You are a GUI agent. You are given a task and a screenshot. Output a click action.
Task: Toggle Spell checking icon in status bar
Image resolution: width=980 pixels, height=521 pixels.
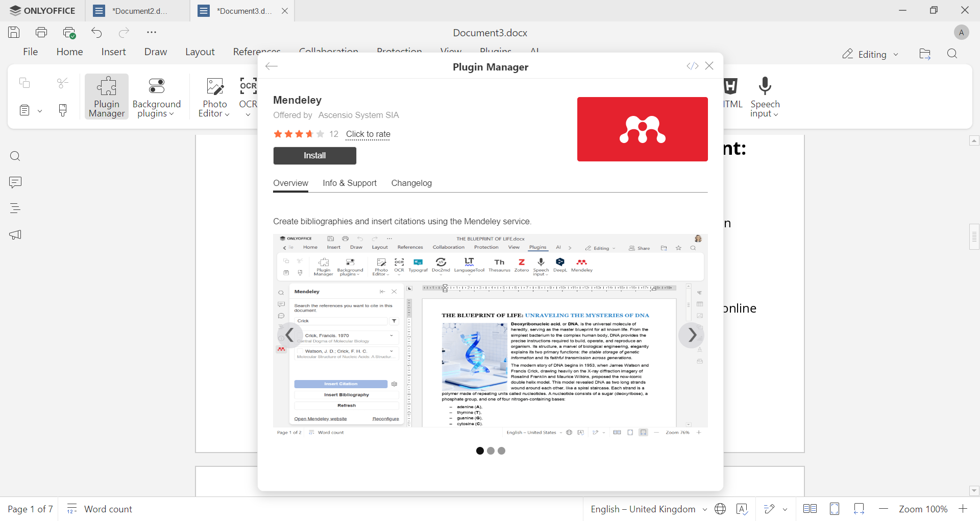[x=742, y=509]
